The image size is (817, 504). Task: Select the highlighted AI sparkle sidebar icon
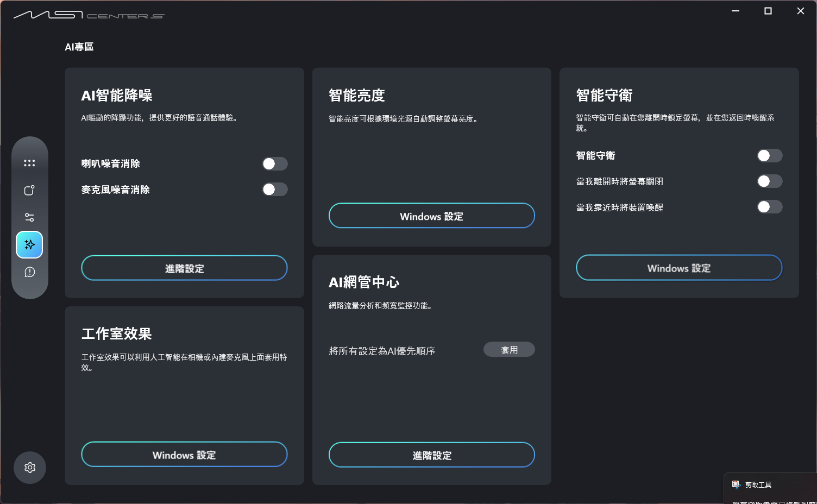pyautogui.click(x=29, y=244)
